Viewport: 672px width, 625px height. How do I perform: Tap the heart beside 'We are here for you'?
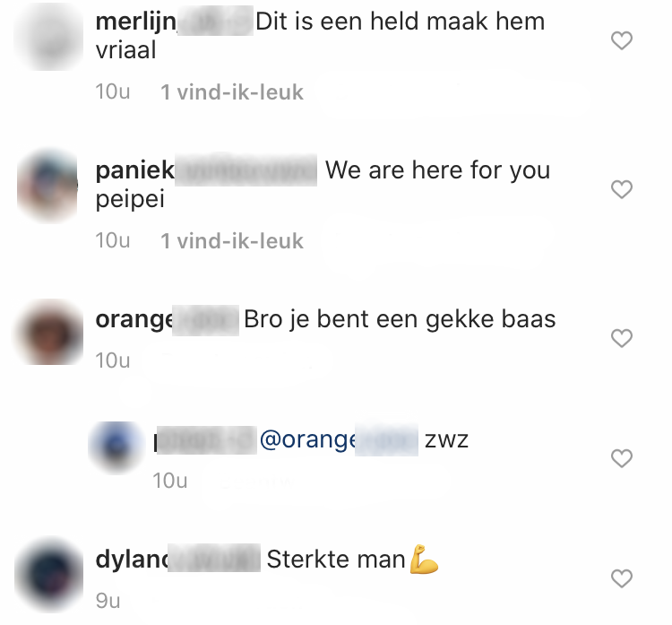coord(622,189)
